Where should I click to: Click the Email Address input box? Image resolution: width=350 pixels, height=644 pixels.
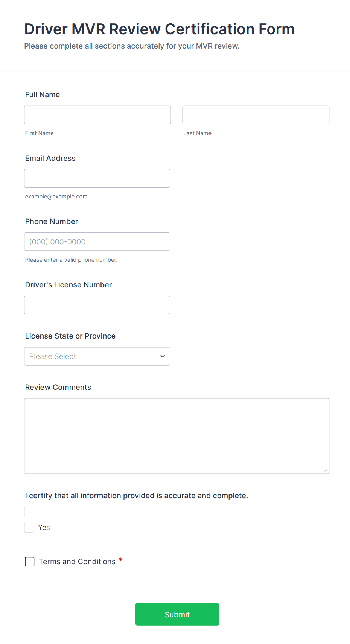click(97, 178)
